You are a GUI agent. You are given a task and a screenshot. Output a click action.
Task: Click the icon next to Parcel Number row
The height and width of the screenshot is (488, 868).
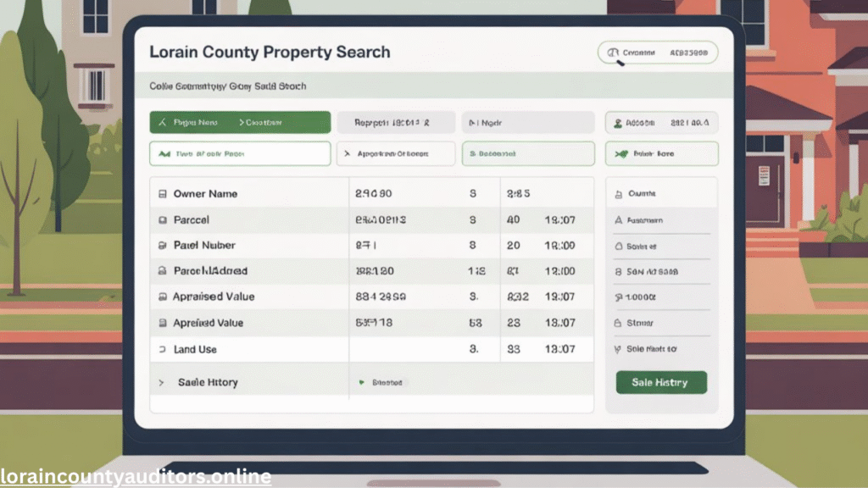click(x=162, y=246)
